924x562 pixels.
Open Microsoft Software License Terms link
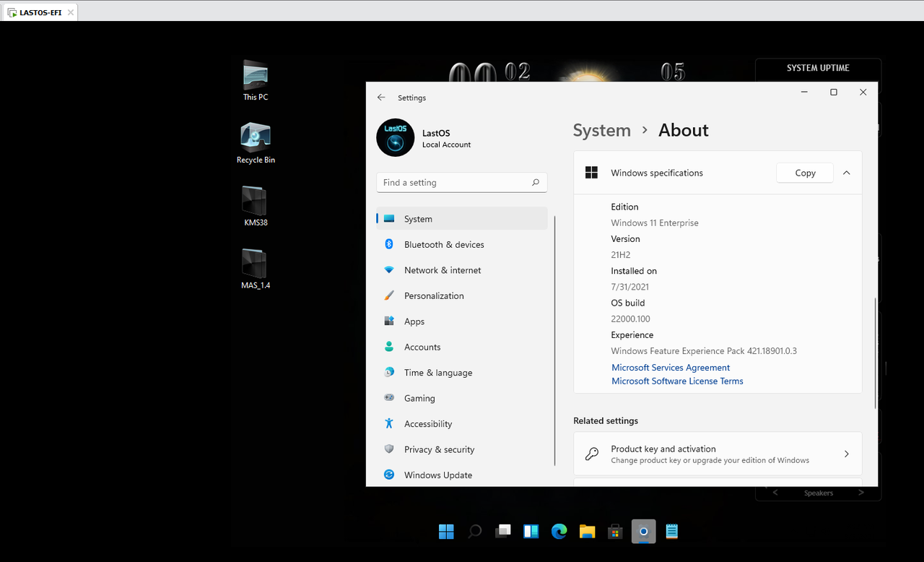[x=677, y=381]
